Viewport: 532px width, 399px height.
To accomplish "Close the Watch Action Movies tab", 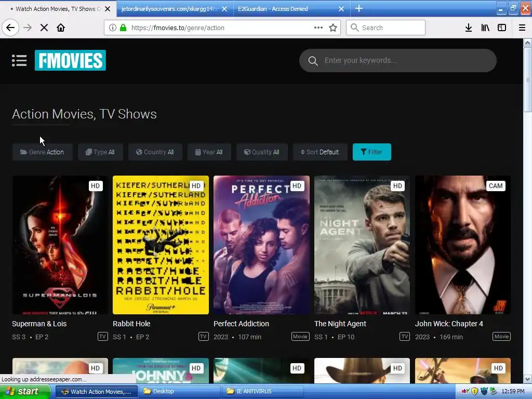I will click(108, 9).
